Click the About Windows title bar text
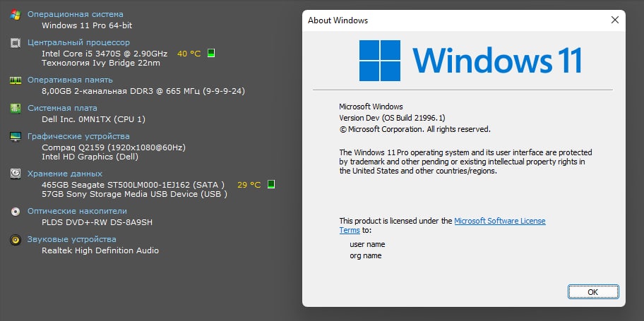Image resolution: width=644 pixels, height=321 pixels. (x=338, y=20)
